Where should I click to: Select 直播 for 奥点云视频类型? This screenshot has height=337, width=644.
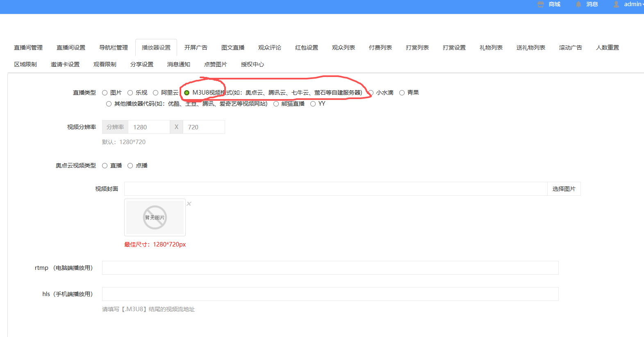tap(105, 166)
